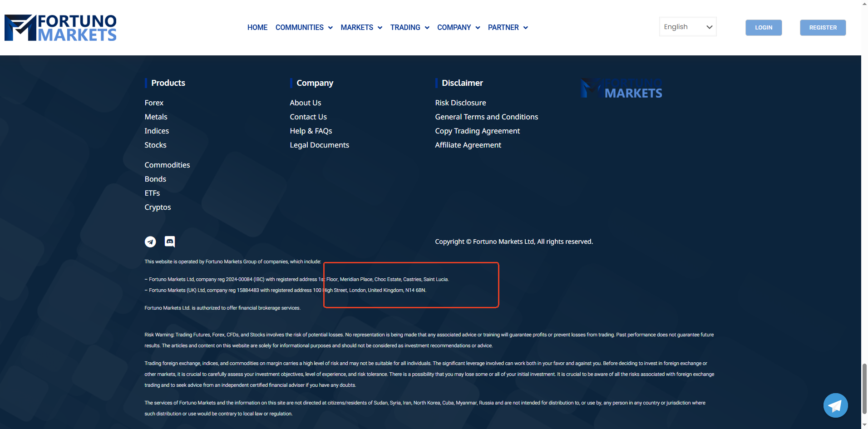
Task: Open the Forex products link
Action: tap(154, 103)
